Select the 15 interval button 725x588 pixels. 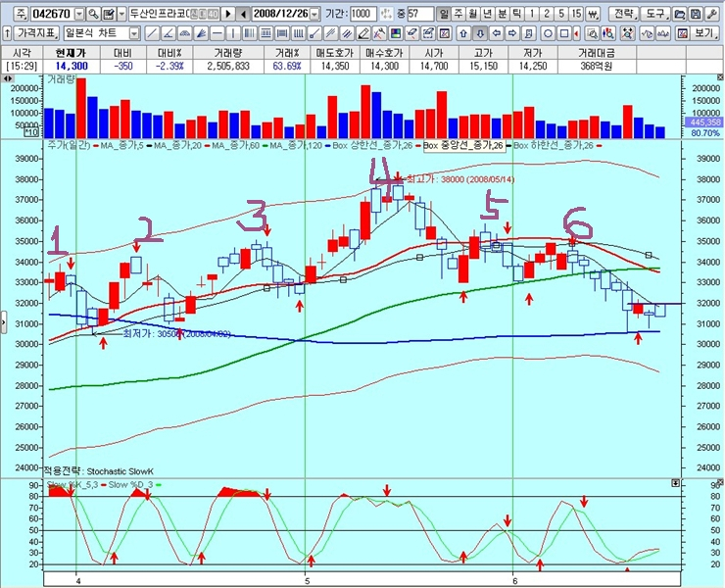coord(576,14)
